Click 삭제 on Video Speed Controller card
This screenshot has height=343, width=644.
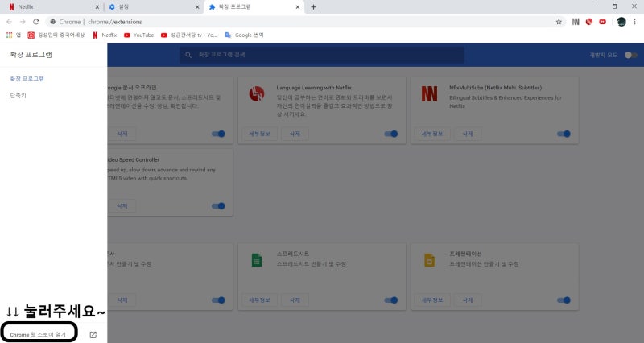click(122, 206)
